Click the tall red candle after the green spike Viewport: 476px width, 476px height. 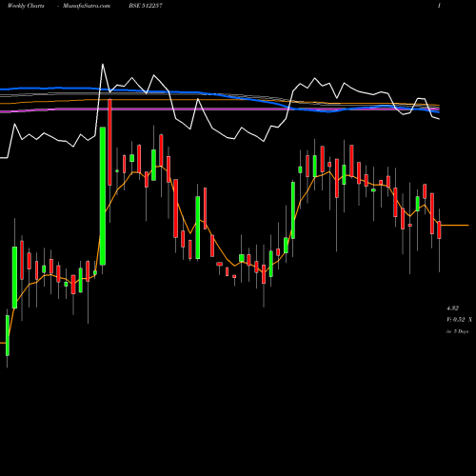click(x=109, y=142)
